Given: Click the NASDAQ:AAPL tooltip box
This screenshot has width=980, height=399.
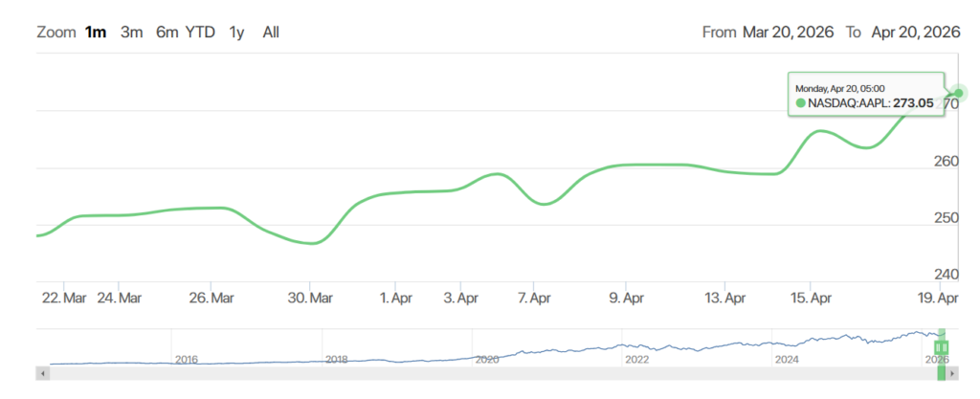Looking at the screenshot, I should pos(859,95).
